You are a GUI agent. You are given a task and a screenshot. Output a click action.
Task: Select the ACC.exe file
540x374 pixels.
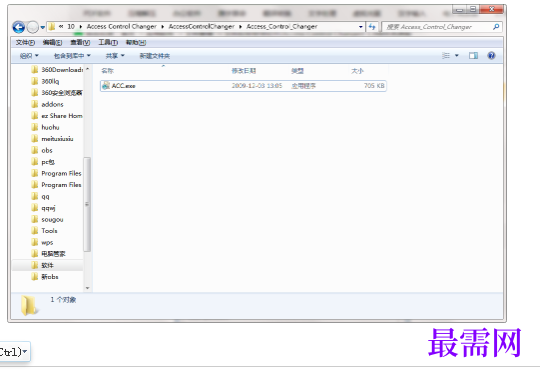[243, 86]
